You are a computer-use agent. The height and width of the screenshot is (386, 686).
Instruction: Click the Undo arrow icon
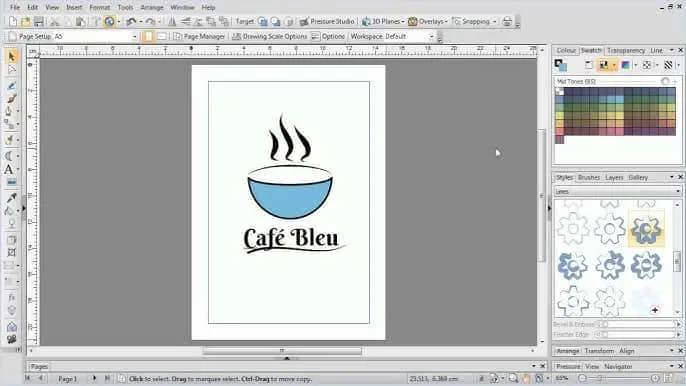point(131,21)
